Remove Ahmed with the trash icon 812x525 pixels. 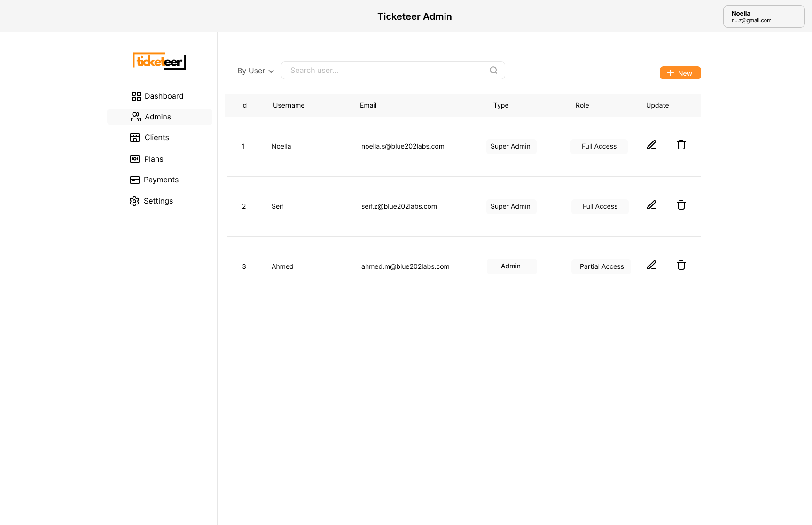point(681,265)
